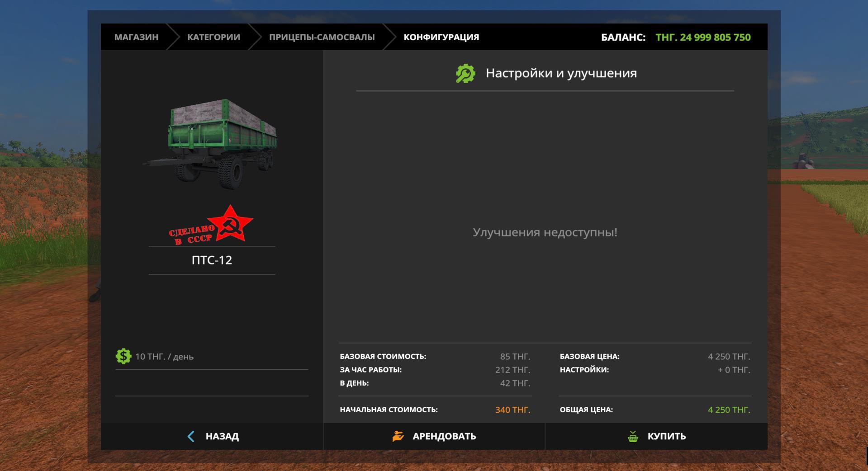Click the Улучшения недоступны message
868x471 pixels.
545,232
